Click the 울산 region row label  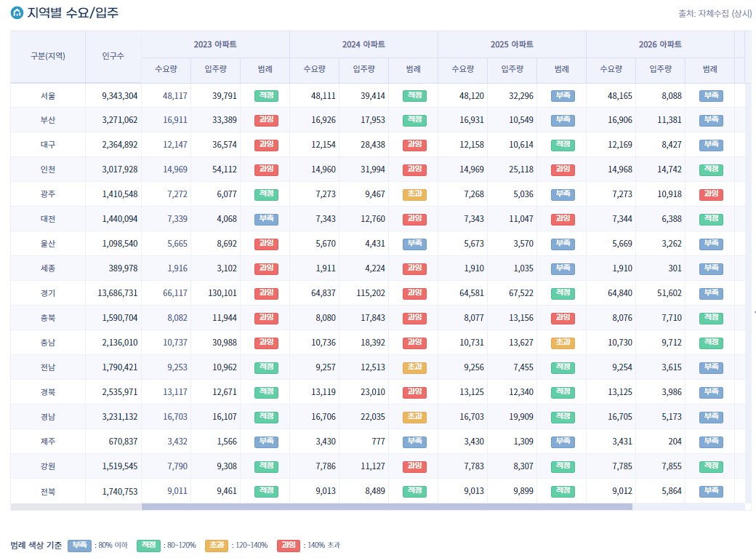[48, 244]
